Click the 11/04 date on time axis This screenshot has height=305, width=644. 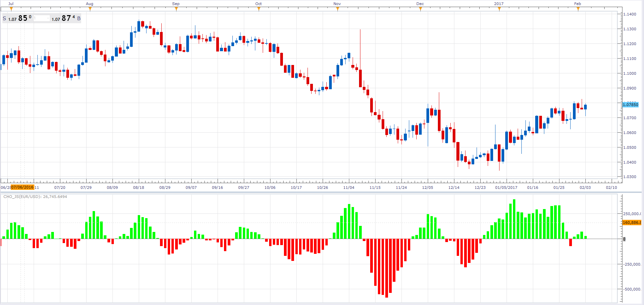pos(349,188)
